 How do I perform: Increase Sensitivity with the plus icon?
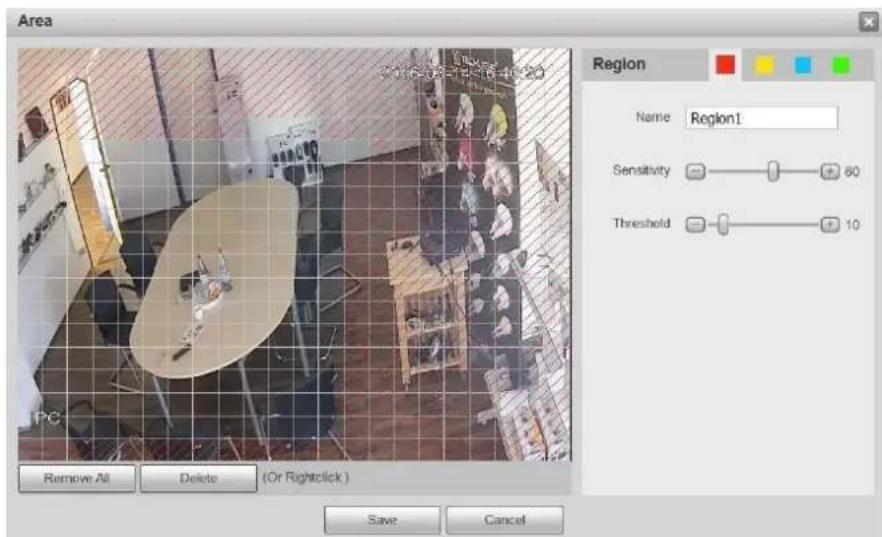[x=830, y=171]
